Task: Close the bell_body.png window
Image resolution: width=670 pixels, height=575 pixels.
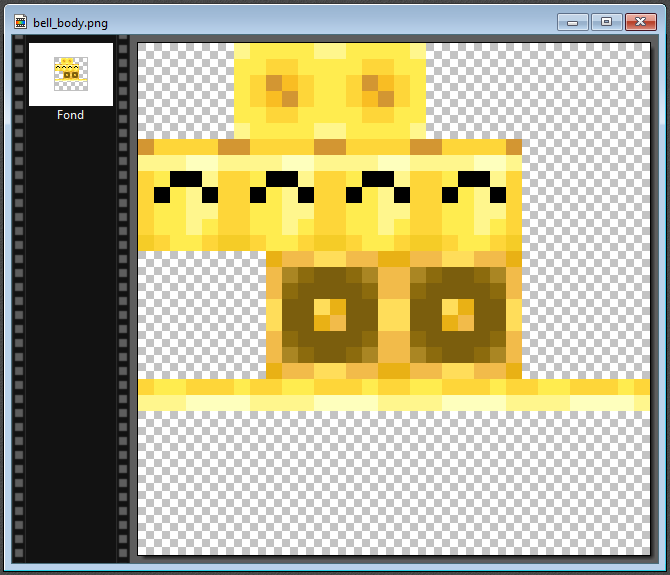Action: click(x=641, y=22)
